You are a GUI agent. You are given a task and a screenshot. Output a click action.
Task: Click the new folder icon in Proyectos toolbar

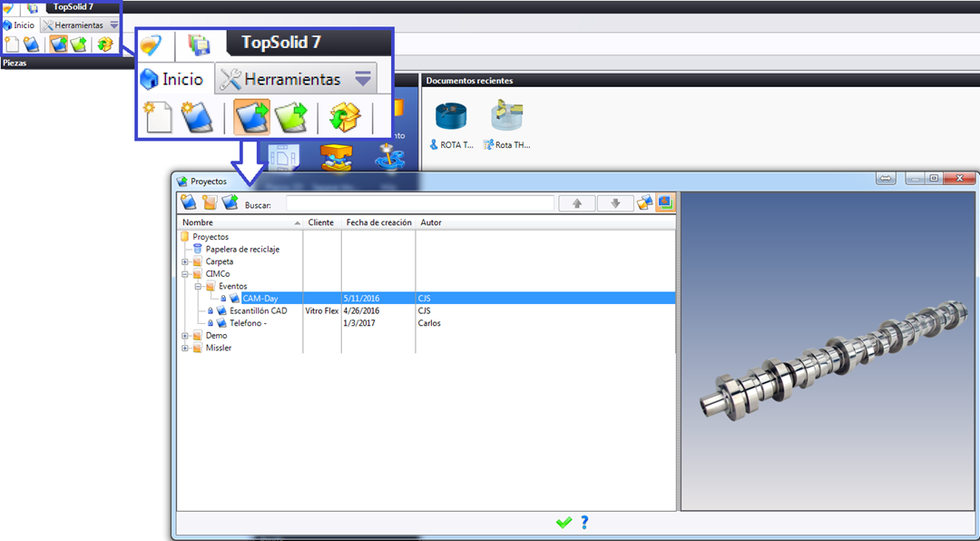(x=210, y=202)
